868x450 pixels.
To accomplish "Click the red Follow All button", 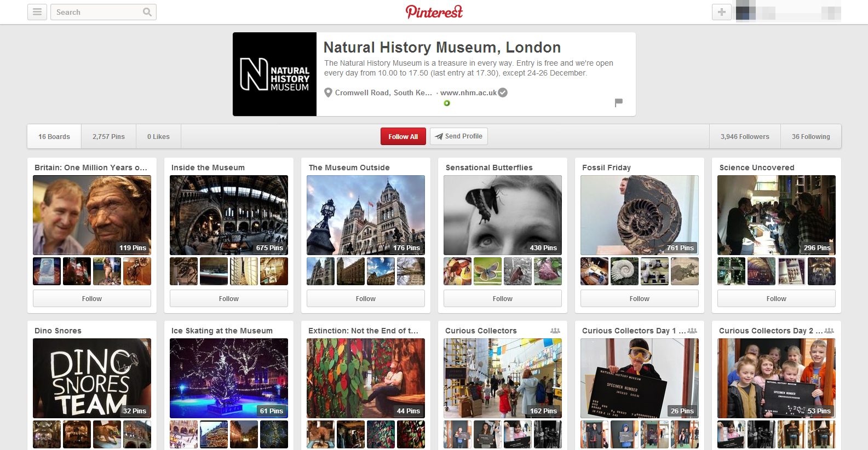I will (x=403, y=136).
